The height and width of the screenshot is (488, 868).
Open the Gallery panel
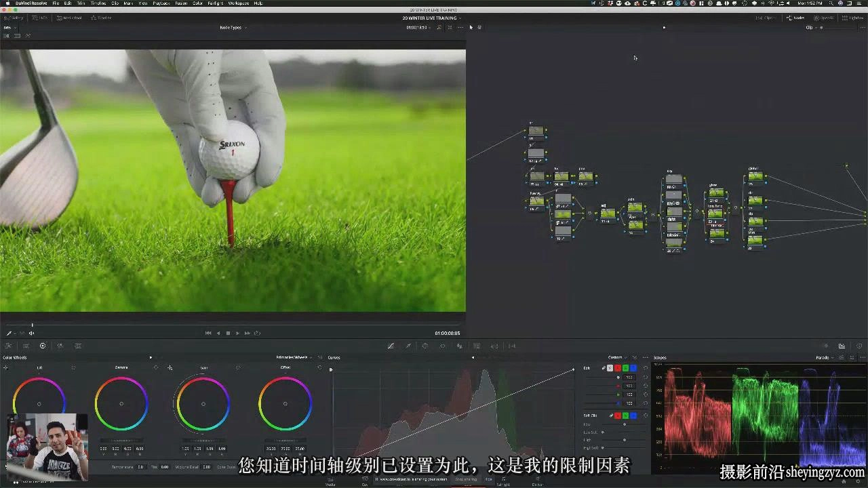[14, 18]
